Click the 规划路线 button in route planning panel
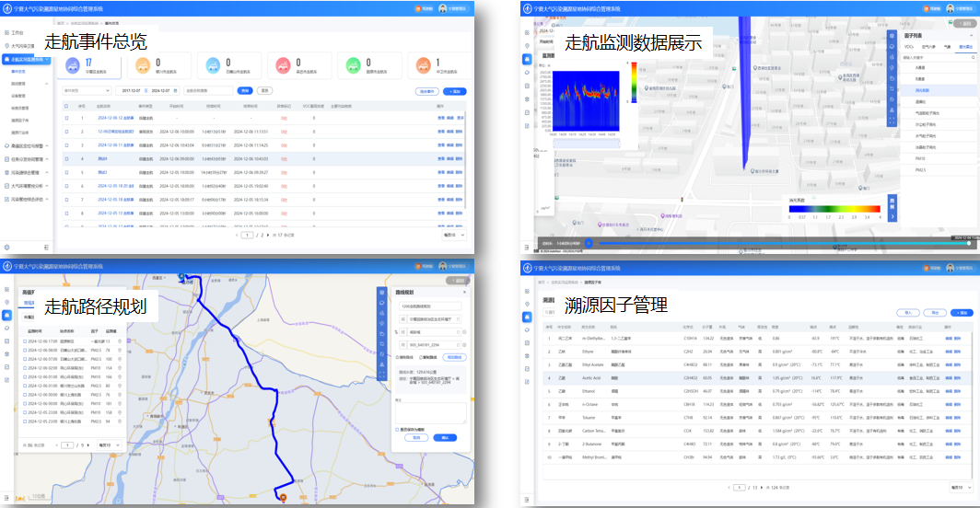The width and height of the screenshot is (980, 508). click(454, 357)
